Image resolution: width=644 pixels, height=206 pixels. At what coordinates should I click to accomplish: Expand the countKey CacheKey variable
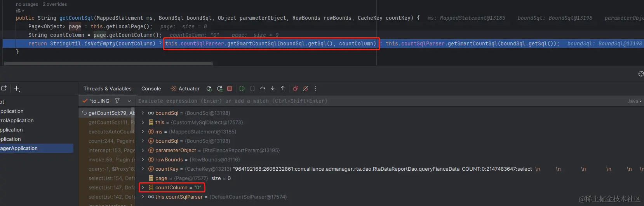coord(143,169)
